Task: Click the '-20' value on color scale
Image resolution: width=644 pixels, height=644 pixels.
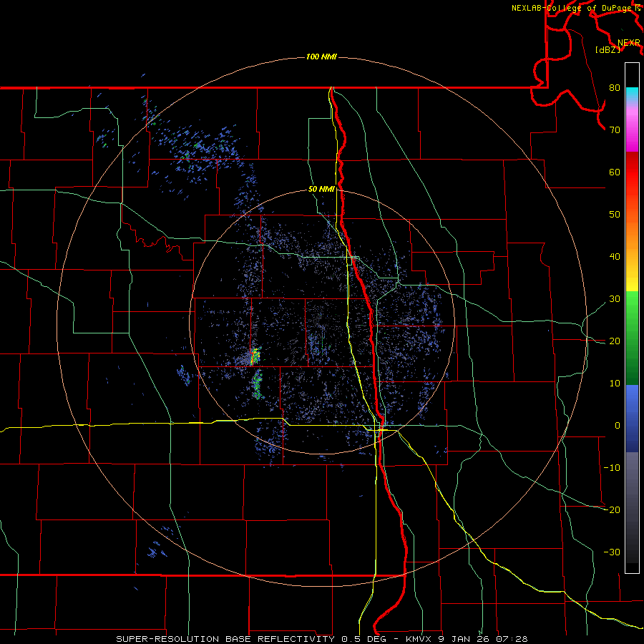Action: pos(612,510)
